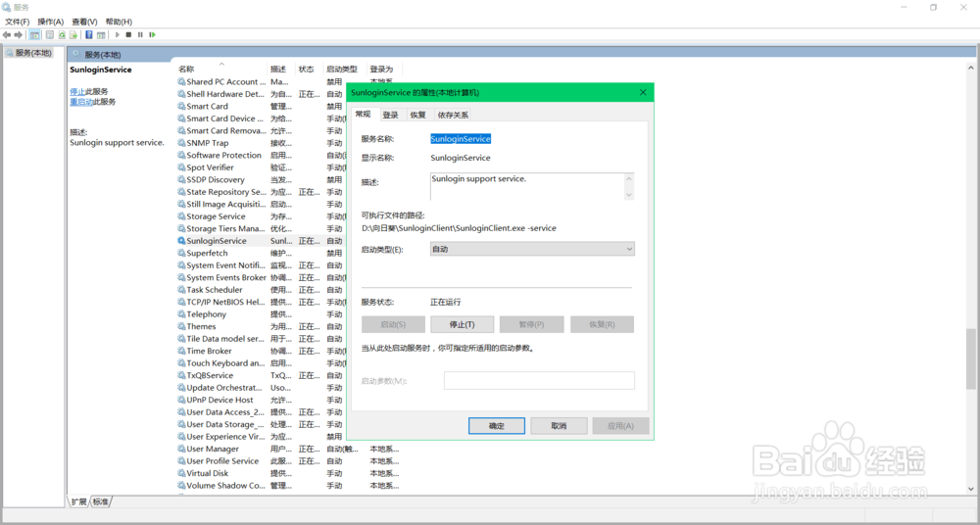
Task: Click the gear icon beside Virtual Disk
Action: pos(181,473)
